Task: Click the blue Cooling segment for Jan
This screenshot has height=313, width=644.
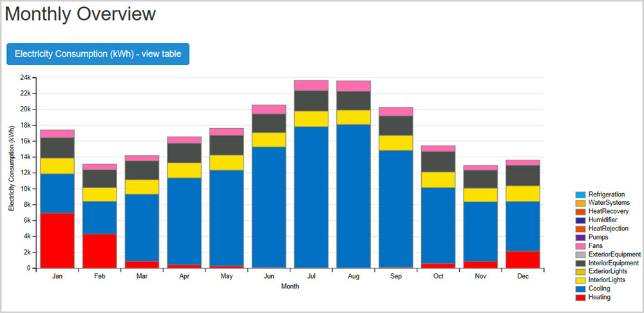Action: coord(57,193)
